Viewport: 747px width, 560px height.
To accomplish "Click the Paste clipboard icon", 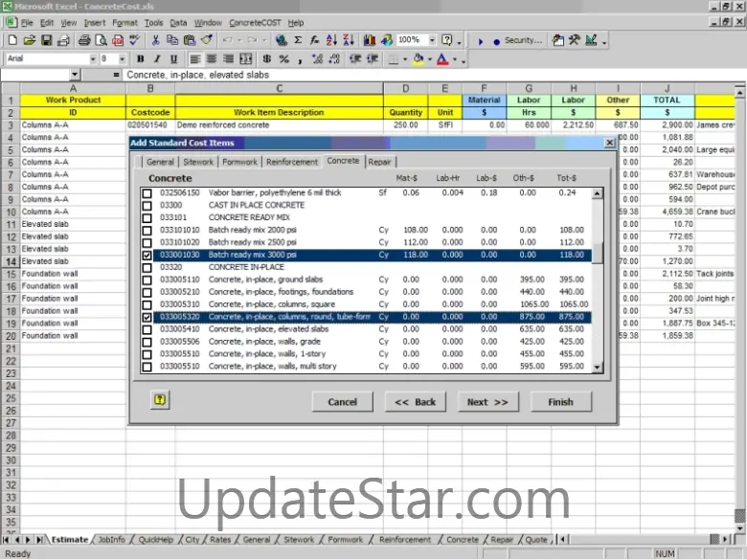I will click(x=189, y=40).
